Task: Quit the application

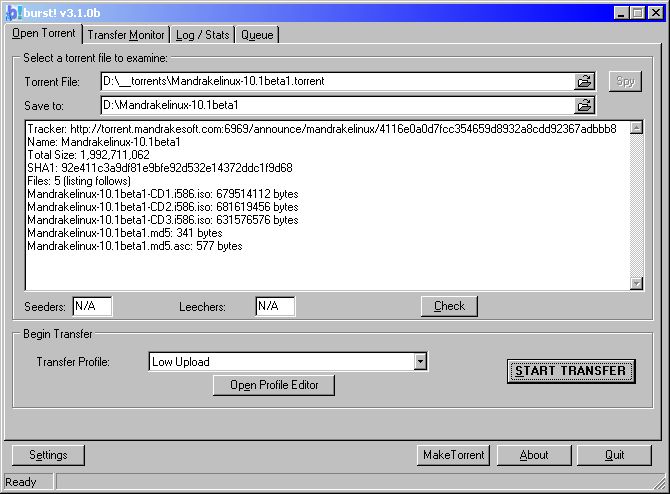Action: 614,455
